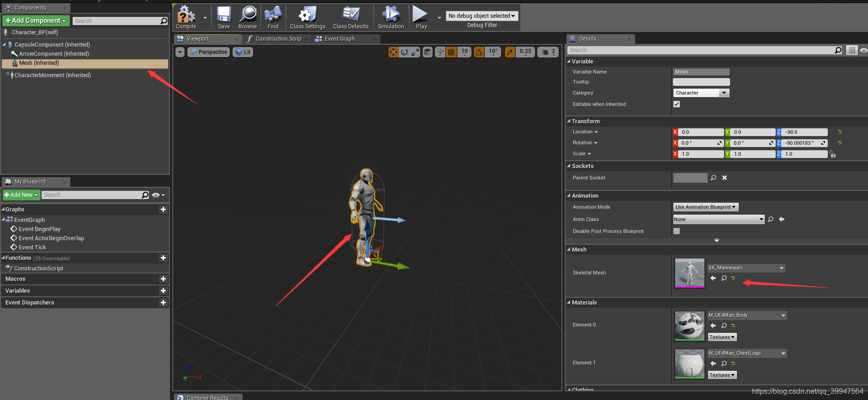The image size is (868, 400).
Task: Click the Perspective view mode button
Action: [x=208, y=52]
